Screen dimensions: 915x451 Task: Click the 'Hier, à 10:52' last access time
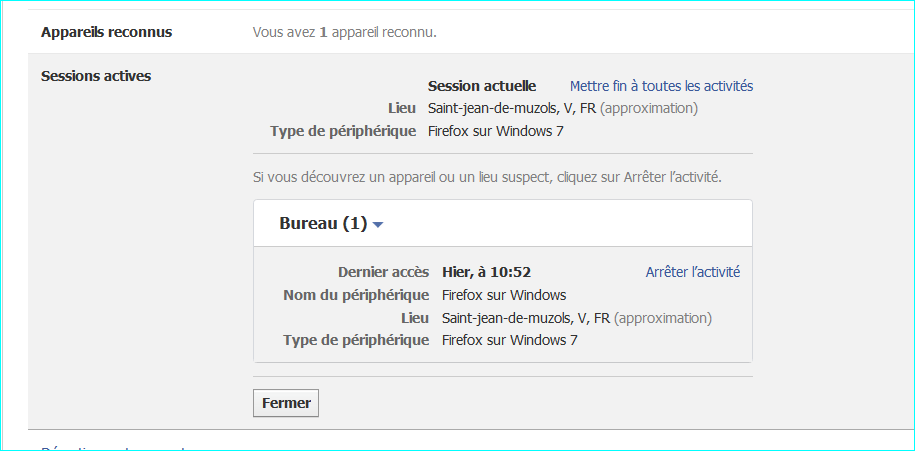click(x=486, y=272)
